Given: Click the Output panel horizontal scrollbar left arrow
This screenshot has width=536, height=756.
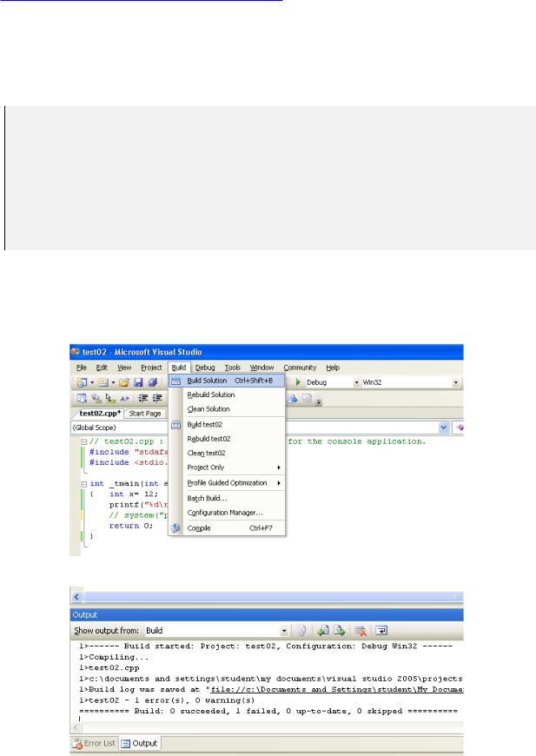Looking at the screenshot, I should click(x=76, y=727).
